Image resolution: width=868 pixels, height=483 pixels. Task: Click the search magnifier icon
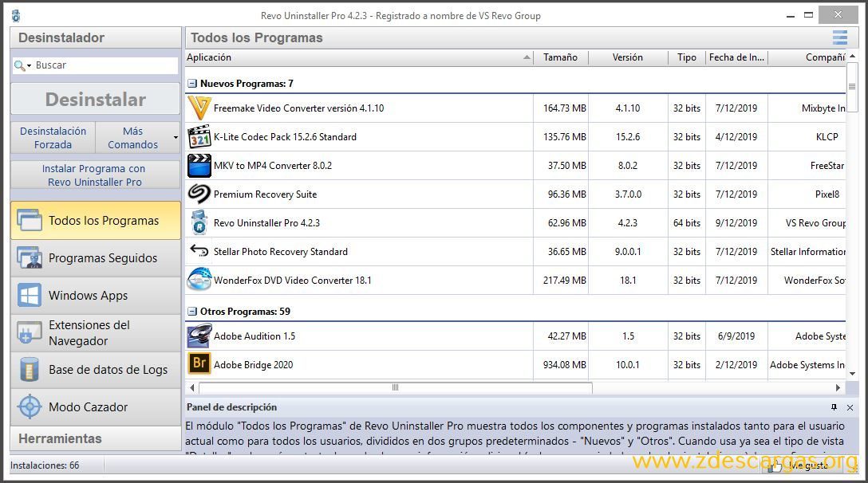19,65
